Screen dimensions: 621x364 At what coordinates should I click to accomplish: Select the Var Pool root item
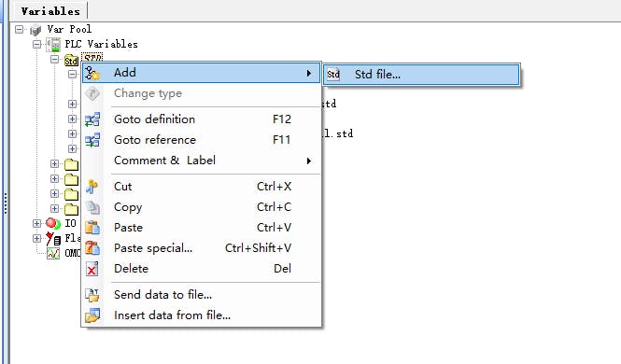click(69, 29)
